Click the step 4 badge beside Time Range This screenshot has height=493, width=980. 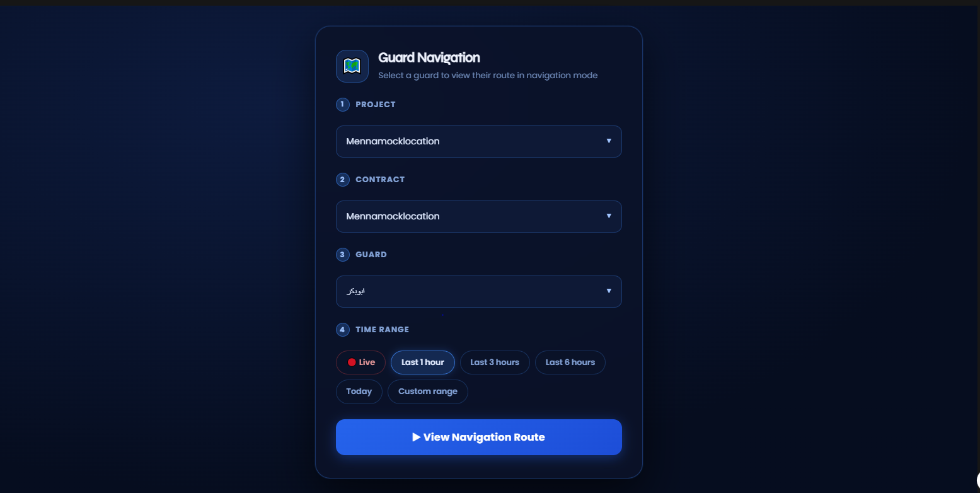[342, 330]
